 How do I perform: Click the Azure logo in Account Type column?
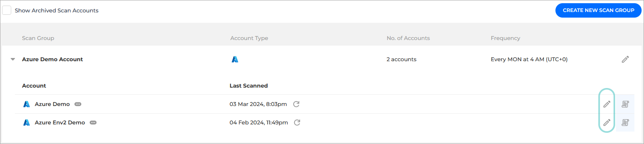tap(235, 59)
